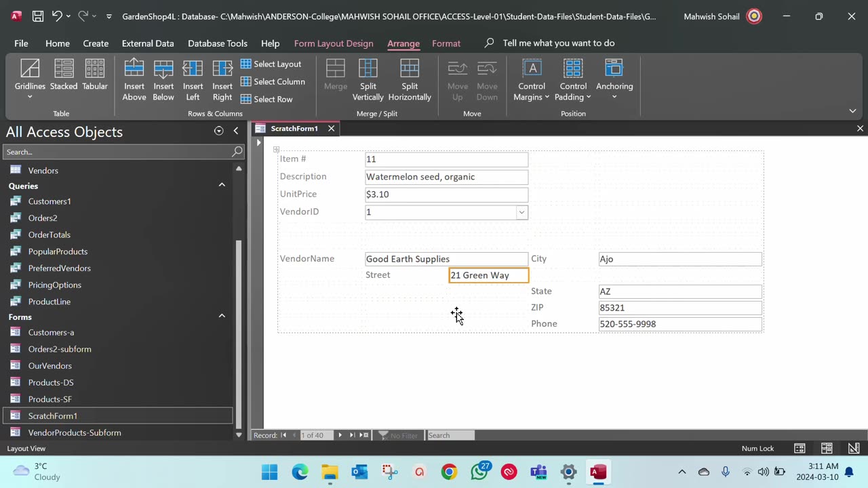Open the Gridlines options
This screenshot has height=488, width=868.
[30, 80]
